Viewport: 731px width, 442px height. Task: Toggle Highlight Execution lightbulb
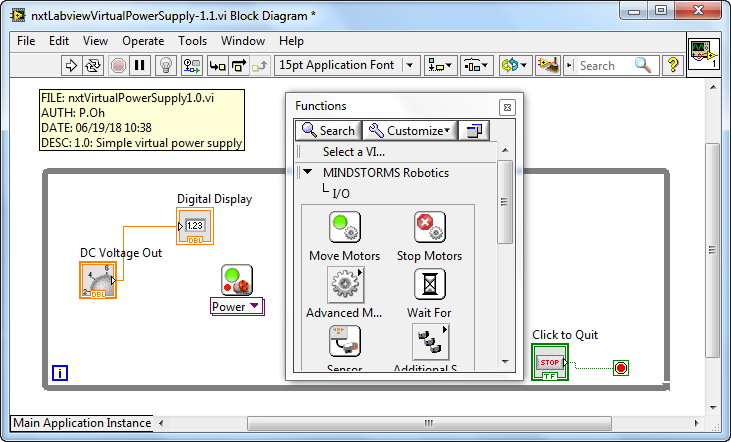pyautogui.click(x=166, y=66)
